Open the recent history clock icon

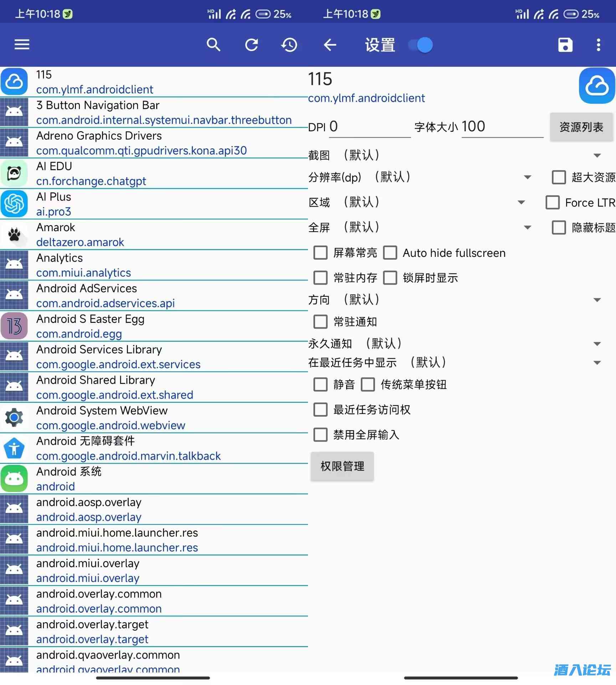point(289,45)
